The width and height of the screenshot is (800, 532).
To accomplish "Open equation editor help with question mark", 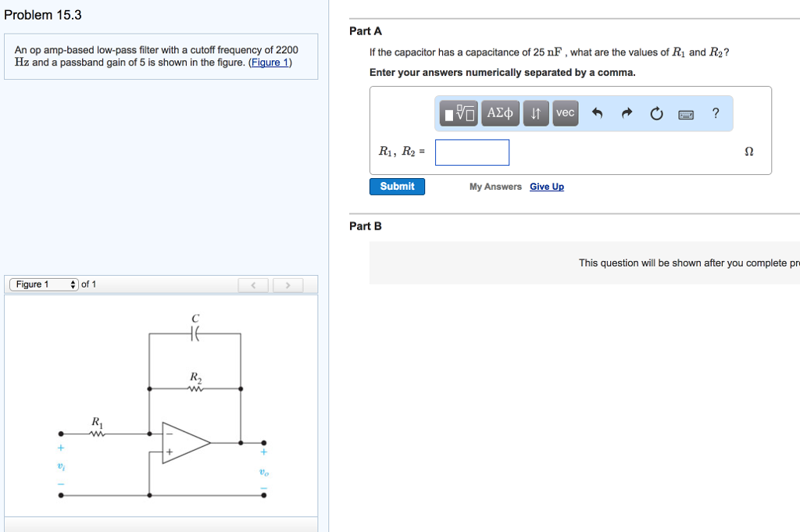I will tap(715, 112).
